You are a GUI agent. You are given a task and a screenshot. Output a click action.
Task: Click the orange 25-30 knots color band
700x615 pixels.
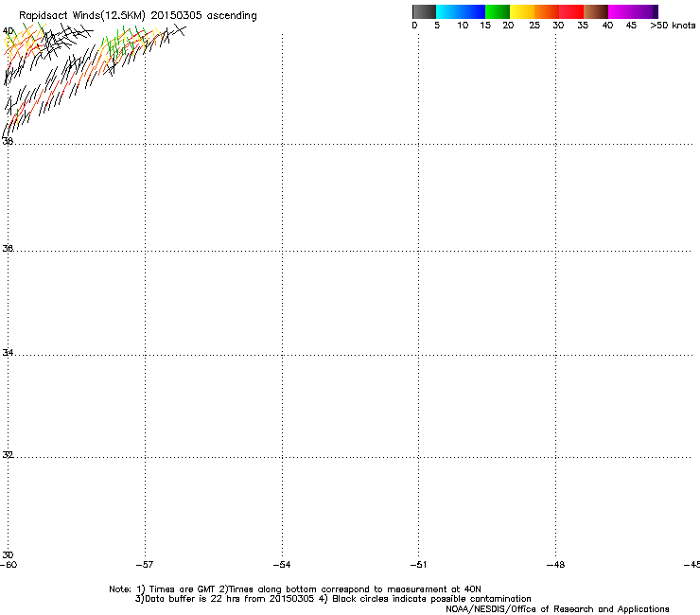point(547,11)
